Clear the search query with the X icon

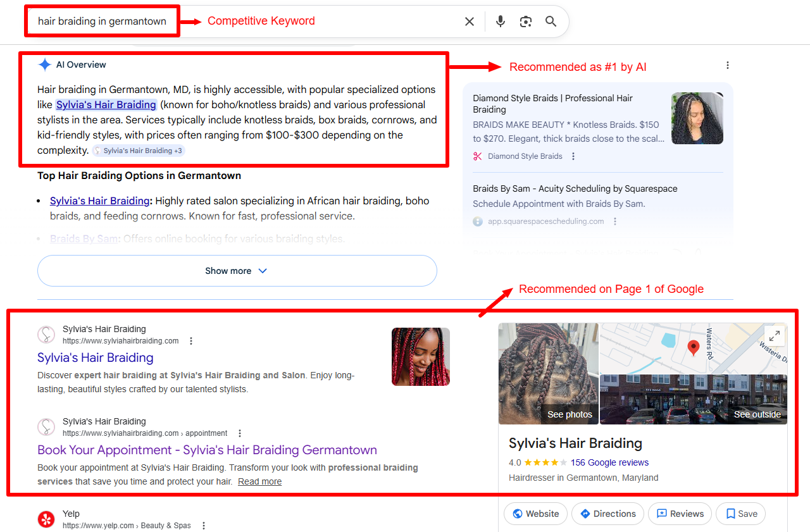click(x=470, y=22)
